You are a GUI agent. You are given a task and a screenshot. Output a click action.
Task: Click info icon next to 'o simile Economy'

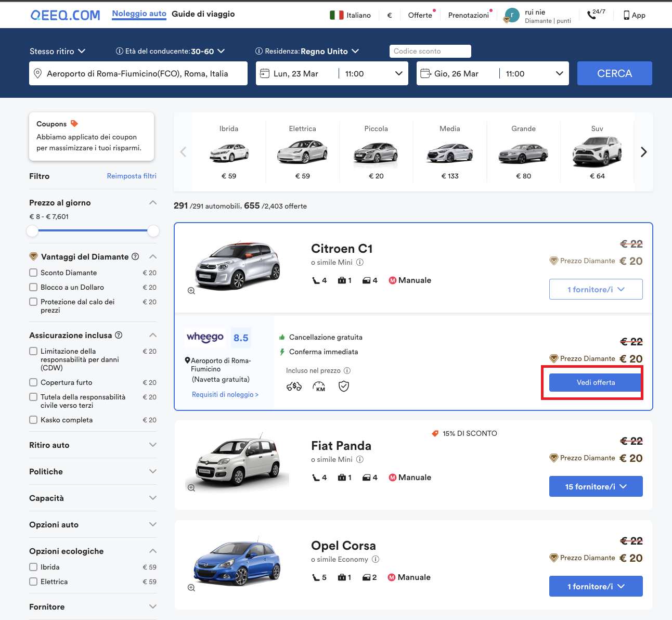point(376,559)
